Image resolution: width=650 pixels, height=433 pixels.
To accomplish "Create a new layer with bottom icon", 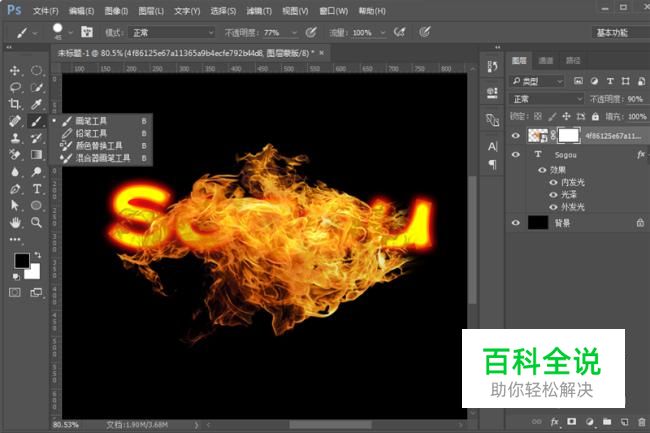I will (624, 422).
